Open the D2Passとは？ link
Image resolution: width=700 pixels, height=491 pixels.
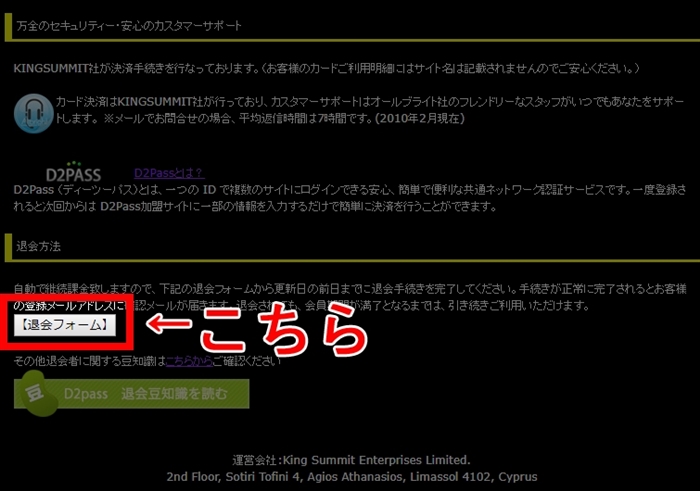[169, 173]
